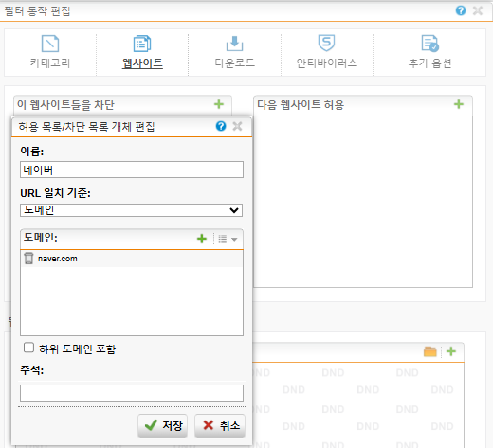Cancel with the 취소 button
Viewport: 493px width, 448px height.
[220, 425]
